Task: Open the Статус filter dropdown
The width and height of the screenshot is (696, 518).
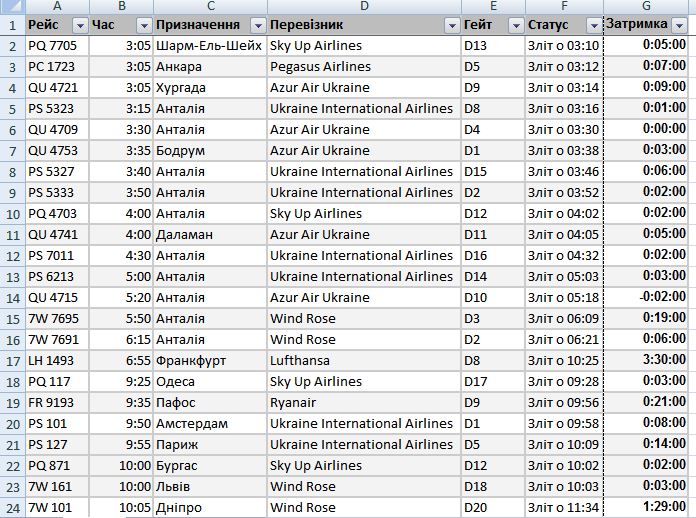Action: coord(594,25)
